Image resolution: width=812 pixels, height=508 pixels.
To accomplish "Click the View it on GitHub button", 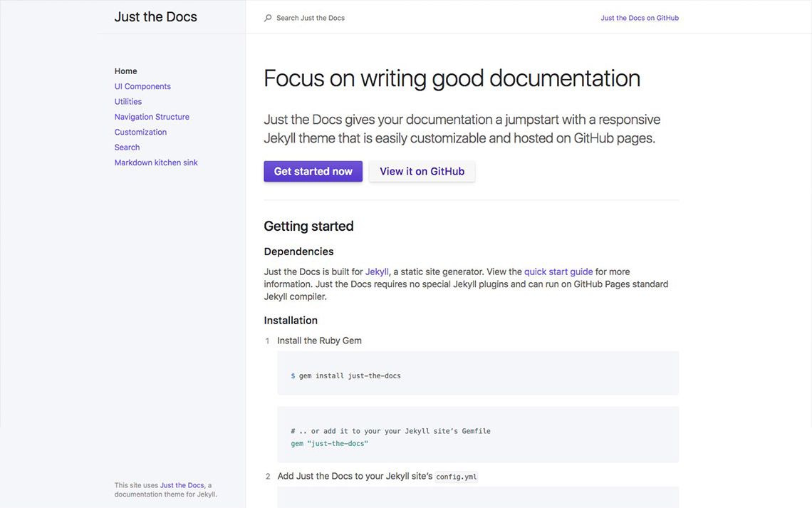I will [422, 171].
